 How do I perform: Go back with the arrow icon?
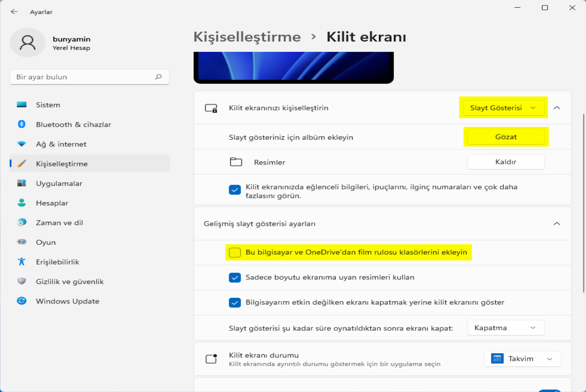coord(14,12)
